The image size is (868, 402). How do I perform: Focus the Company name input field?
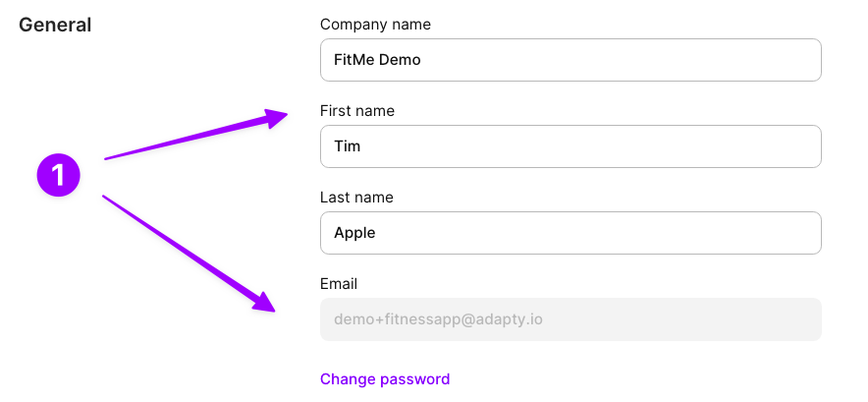(x=570, y=60)
